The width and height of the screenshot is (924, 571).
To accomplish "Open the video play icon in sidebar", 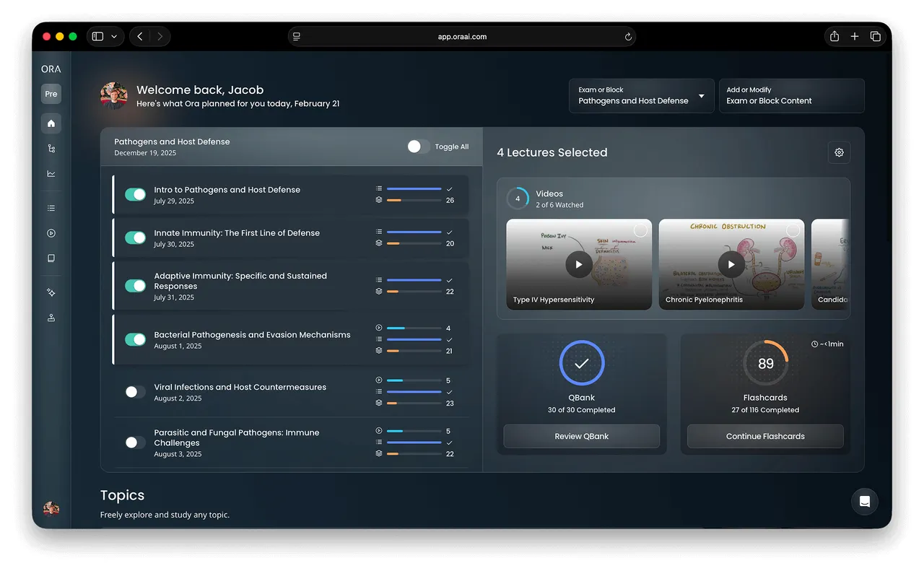I will 51,233.
